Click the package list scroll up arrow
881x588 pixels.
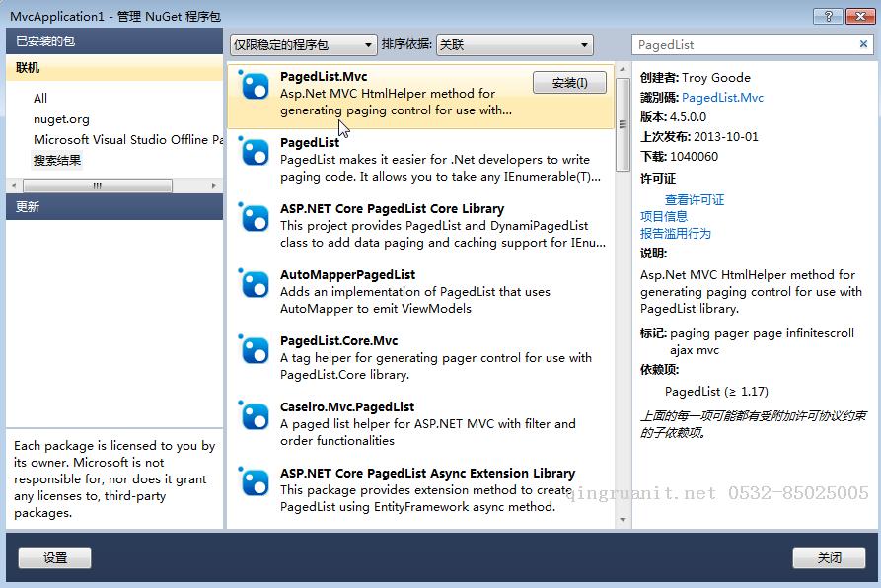622,70
